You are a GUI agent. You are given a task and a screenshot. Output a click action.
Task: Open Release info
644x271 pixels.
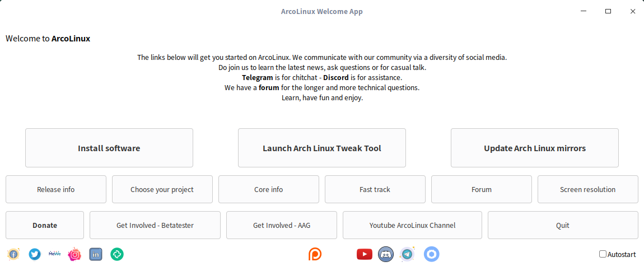(56, 189)
